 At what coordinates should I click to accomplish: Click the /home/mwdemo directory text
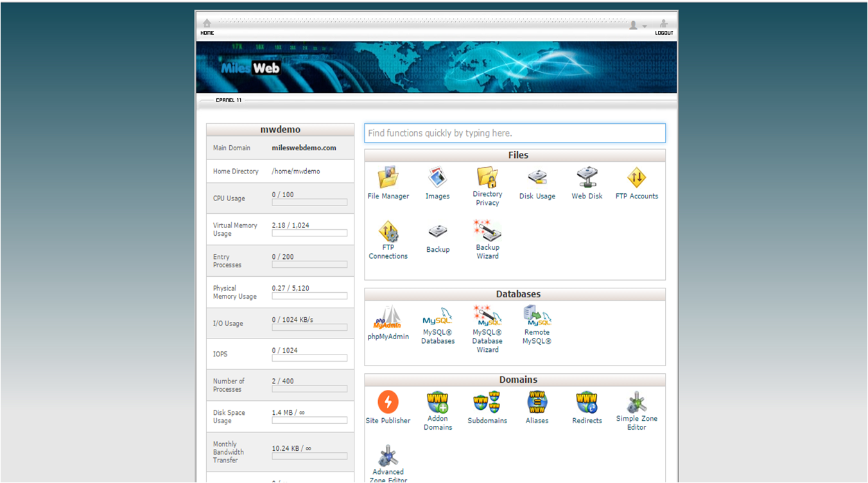(296, 171)
